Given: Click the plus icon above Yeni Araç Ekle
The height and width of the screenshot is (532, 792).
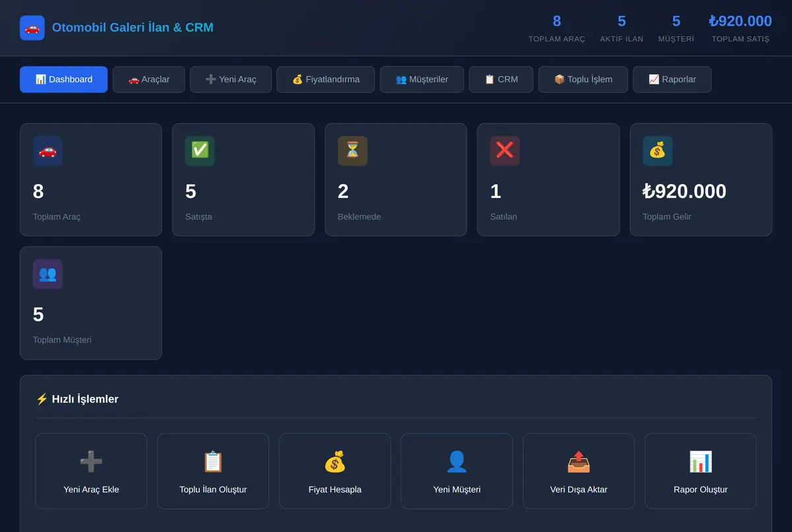Looking at the screenshot, I should click(x=91, y=461).
